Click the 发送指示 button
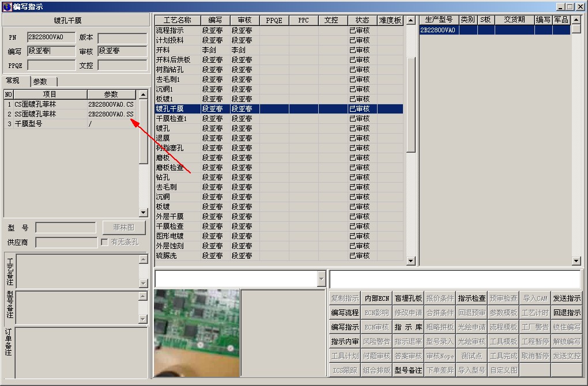 (x=567, y=298)
